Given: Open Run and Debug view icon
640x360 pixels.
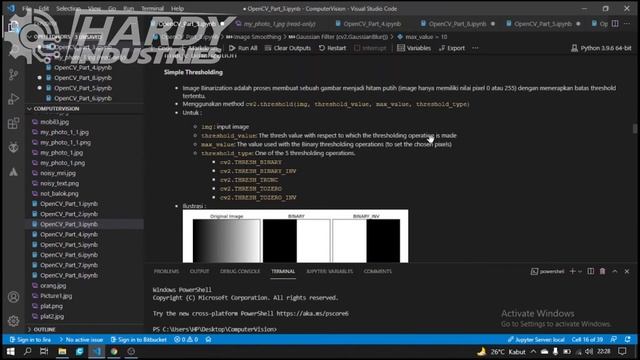Looking at the screenshot, I should point(13,98).
